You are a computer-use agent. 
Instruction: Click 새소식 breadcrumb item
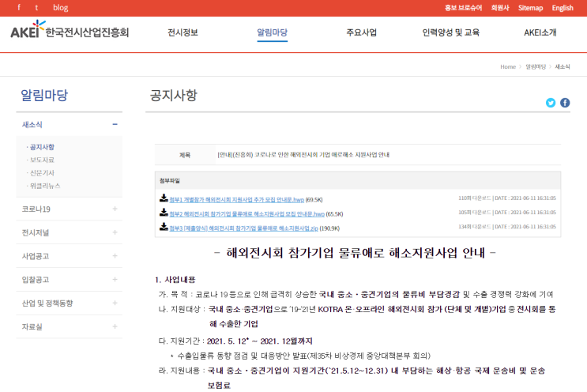[x=563, y=66]
